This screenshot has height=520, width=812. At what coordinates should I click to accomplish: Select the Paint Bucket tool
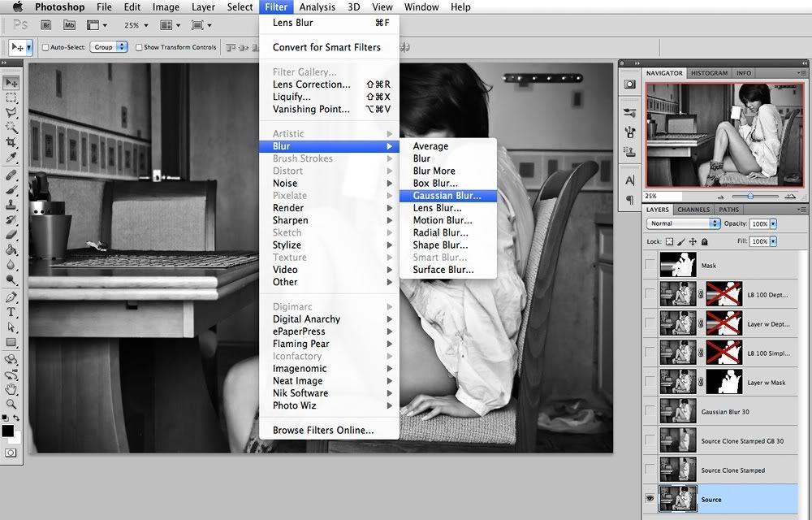11,249
